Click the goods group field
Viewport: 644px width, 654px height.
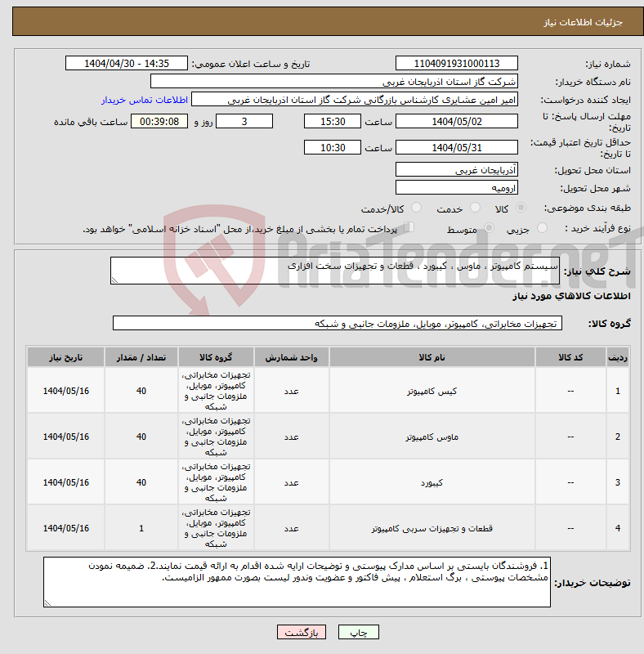(337, 323)
